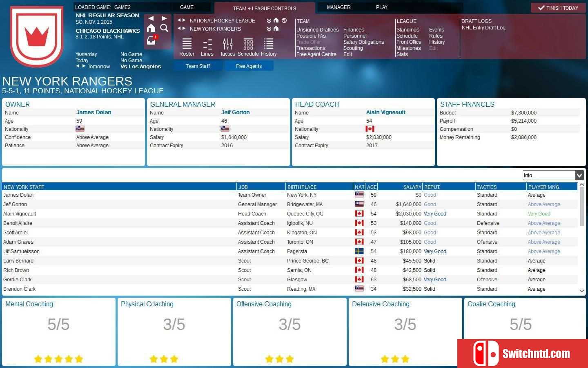Image resolution: width=588 pixels, height=368 pixels.
Task: Select the Brendon Clark staff row
Action: (290, 289)
